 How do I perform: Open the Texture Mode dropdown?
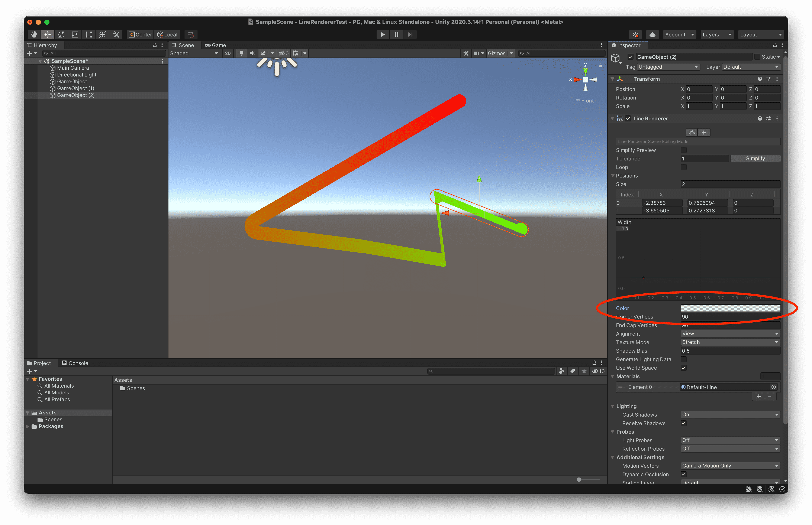coord(730,342)
